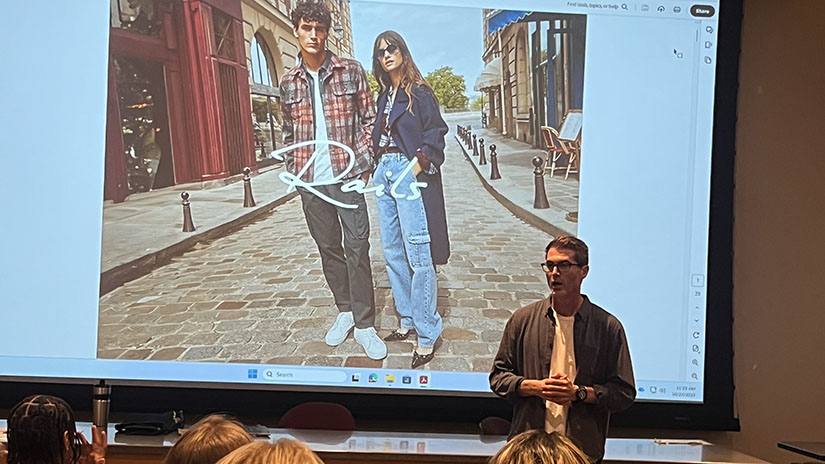Screen dimensions: 825x464
Task: Go to previous page with up chevron
Action: click(696, 307)
